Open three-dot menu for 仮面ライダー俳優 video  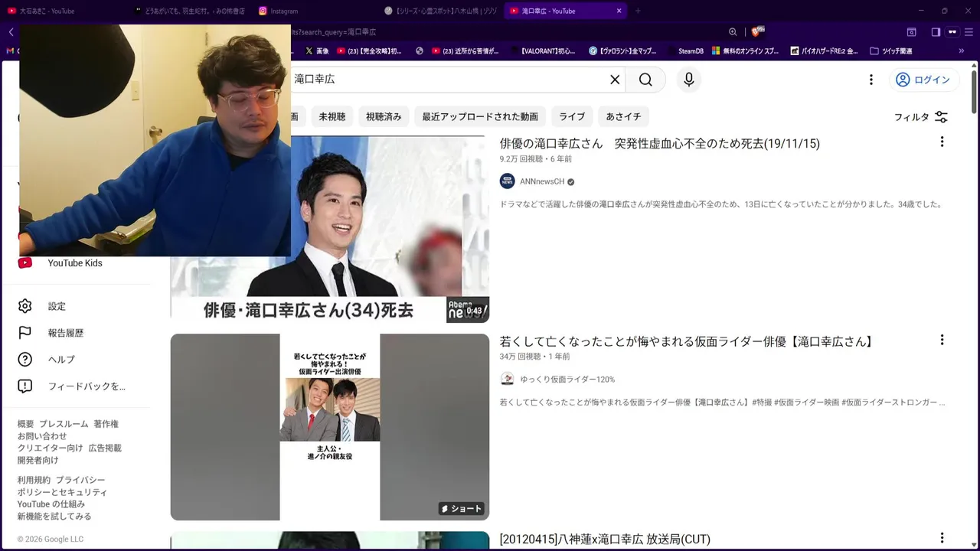coord(942,340)
